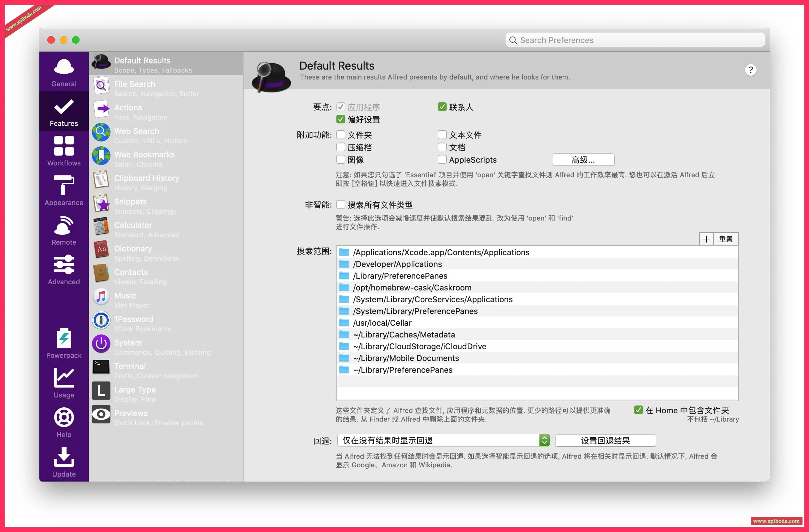Viewport: 809px width, 532px height.
Task: Click the Search Preferences field
Action: (635, 40)
